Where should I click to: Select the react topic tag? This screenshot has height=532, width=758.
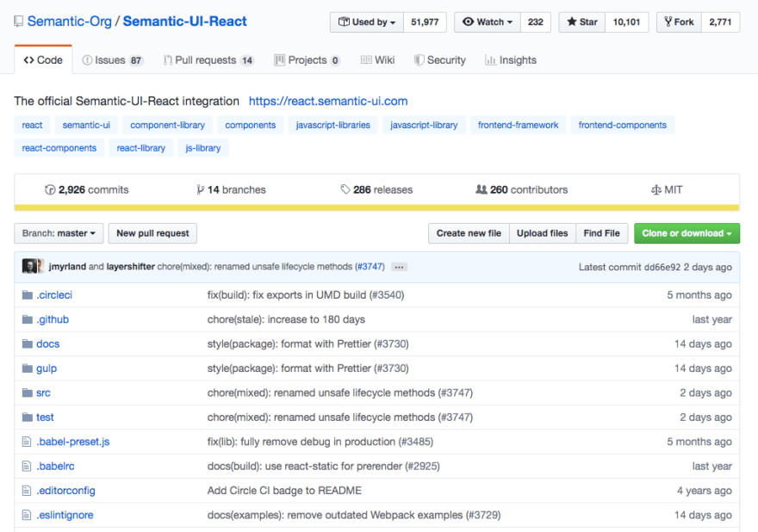pyautogui.click(x=32, y=125)
